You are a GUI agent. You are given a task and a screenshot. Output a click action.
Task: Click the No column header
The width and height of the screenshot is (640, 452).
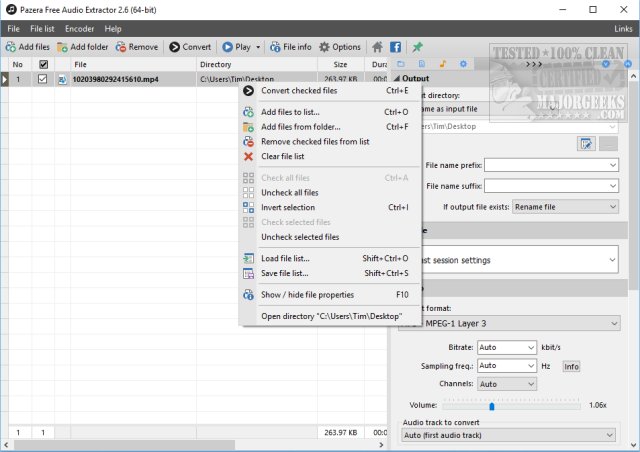point(18,65)
